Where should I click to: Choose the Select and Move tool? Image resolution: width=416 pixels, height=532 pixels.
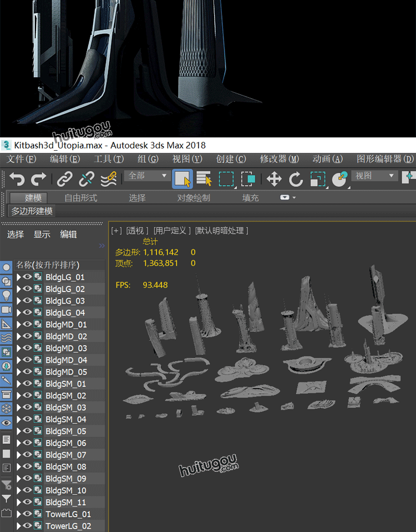click(274, 178)
